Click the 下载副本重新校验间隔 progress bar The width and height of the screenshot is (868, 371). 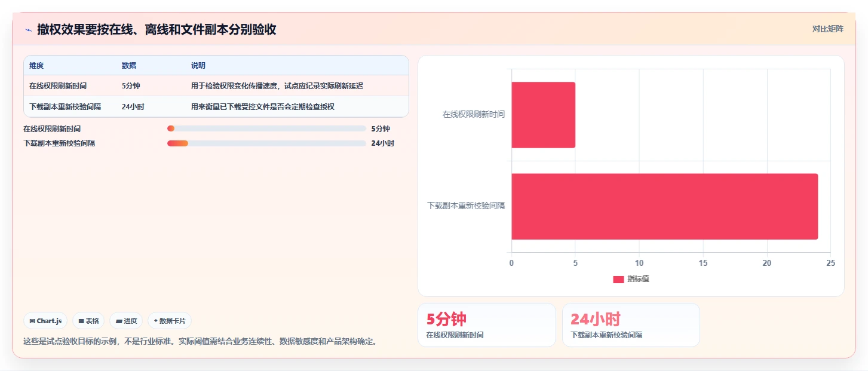pos(266,143)
